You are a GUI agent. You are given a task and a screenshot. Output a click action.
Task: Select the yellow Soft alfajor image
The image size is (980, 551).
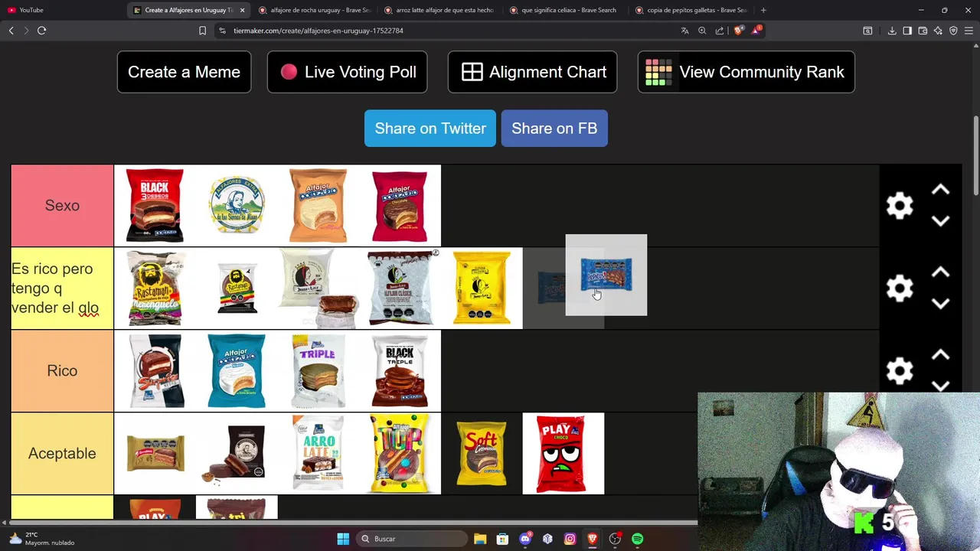click(x=482, y=454)
